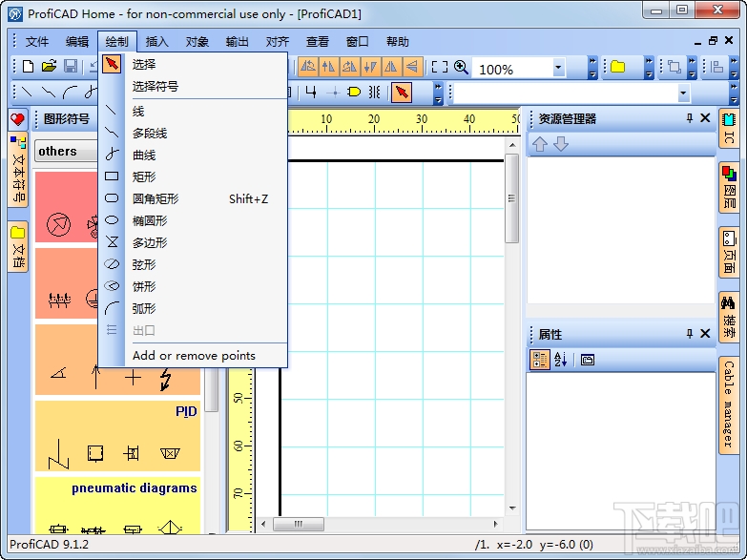Select the polyline tool in toolbar
The width and height of the screenshot is (747, 560).
[x=49, y=92]
